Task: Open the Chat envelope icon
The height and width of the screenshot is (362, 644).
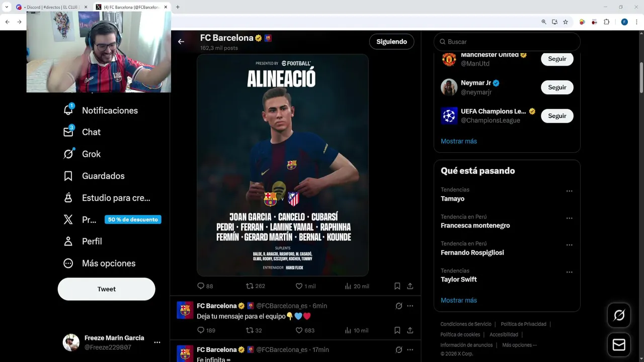Action: [68, 132]
